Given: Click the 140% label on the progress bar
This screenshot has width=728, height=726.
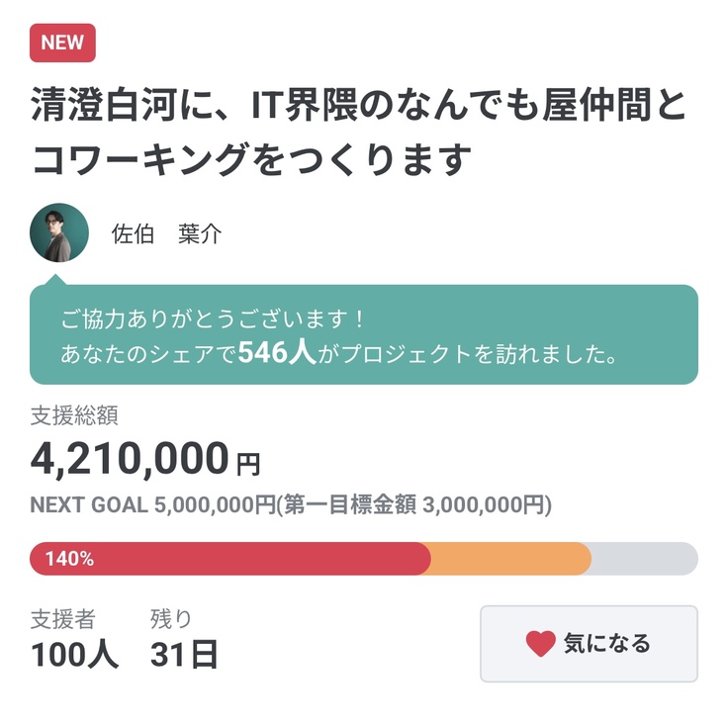Looking at the screenshot, I should tap(69, 559).
